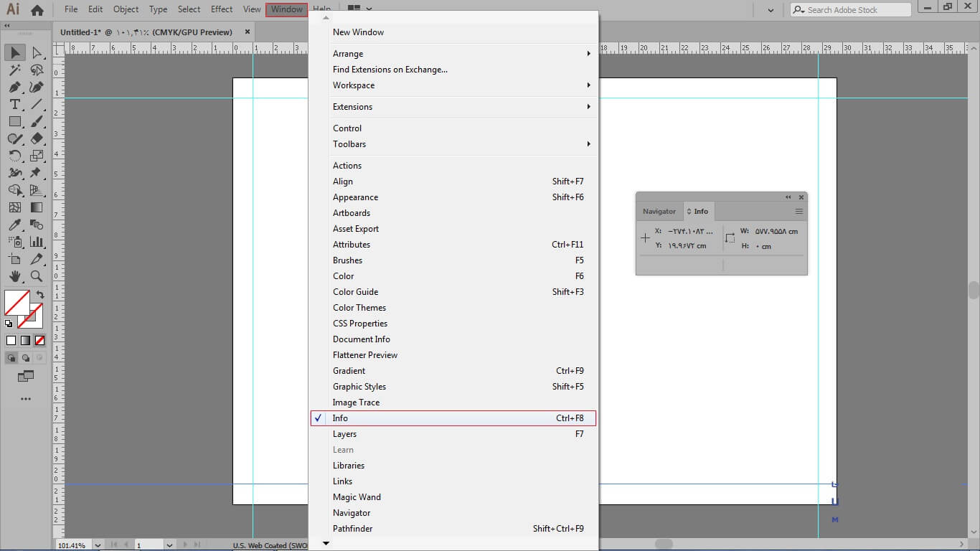
Task: Click the Fill color swatch
Action: (x=17, y=303)
